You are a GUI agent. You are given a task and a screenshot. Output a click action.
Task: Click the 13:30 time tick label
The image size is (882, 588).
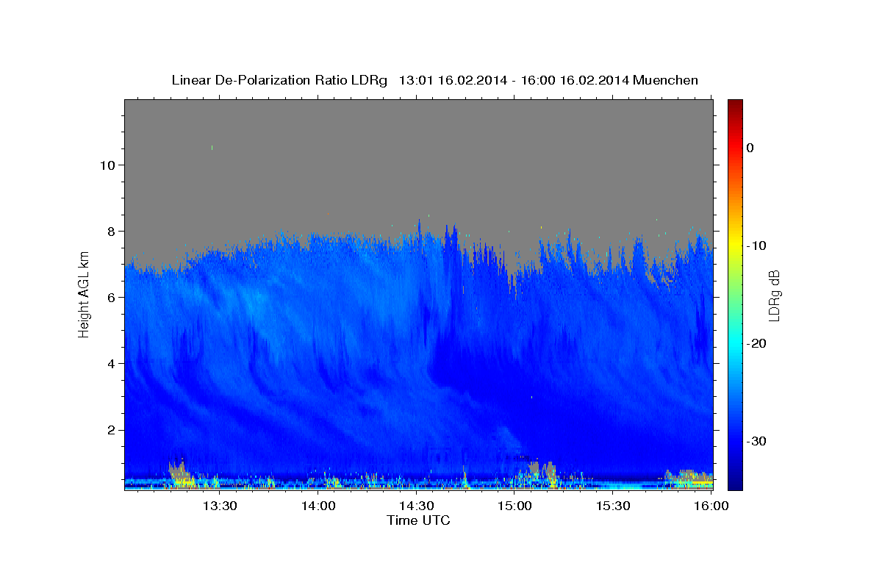click(x=220, y=506)
